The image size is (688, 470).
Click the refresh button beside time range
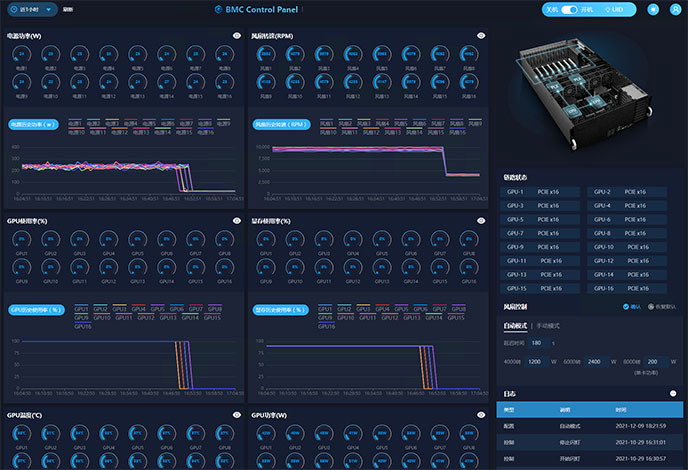[x=68, y=9]
